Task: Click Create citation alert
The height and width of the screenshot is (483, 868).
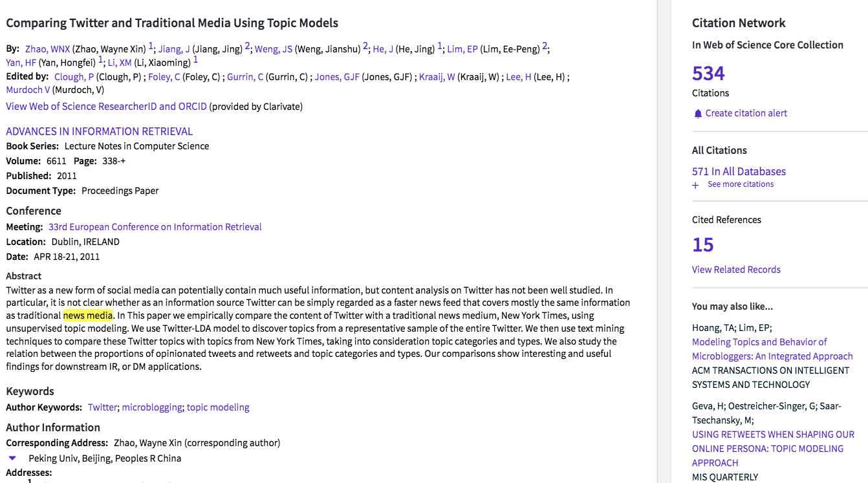Action: click(x=746, y=113)
